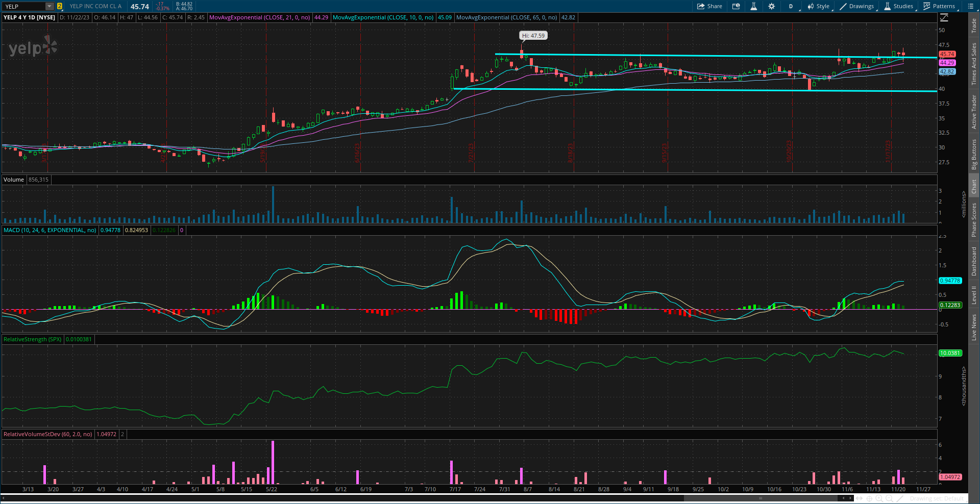Image resolution: width=980 pixels, height=504 pixels.
Task: Open the D timeframe aggregation dropdown
Action: pos(792,6)
